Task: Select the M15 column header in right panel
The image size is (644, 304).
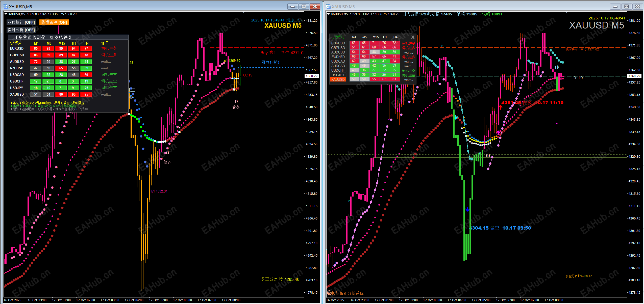Action: point(376,37)
